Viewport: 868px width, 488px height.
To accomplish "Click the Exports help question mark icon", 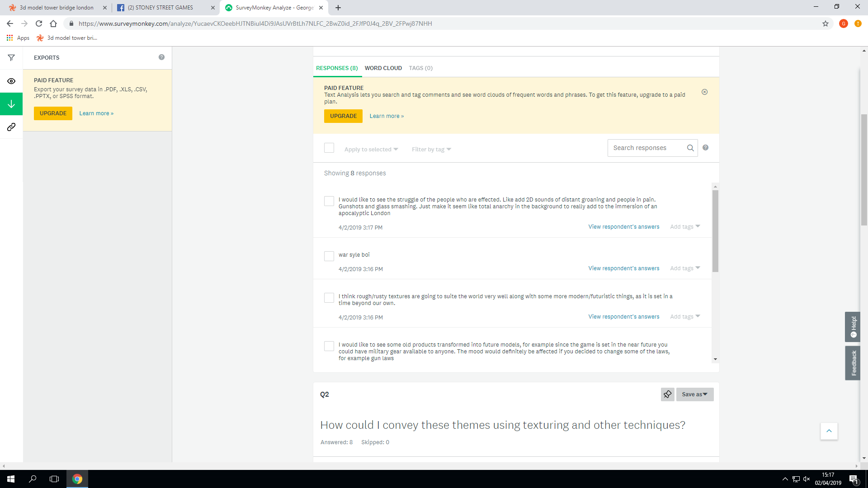I will pos(161,57).
